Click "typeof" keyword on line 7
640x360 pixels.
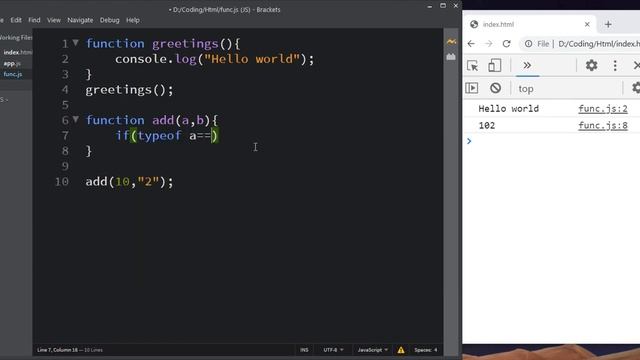[159, 136]
